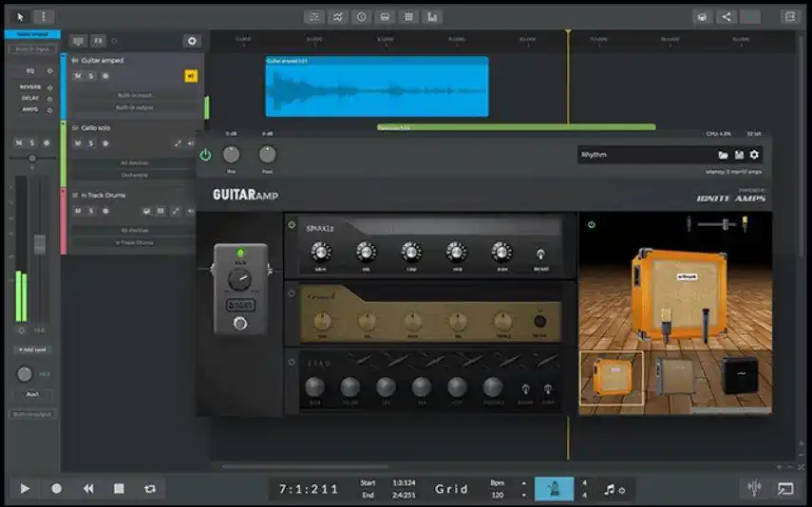The image size is (812, 507).
Task: Solo the Guitar amped track
Action: tap(91, 76)
